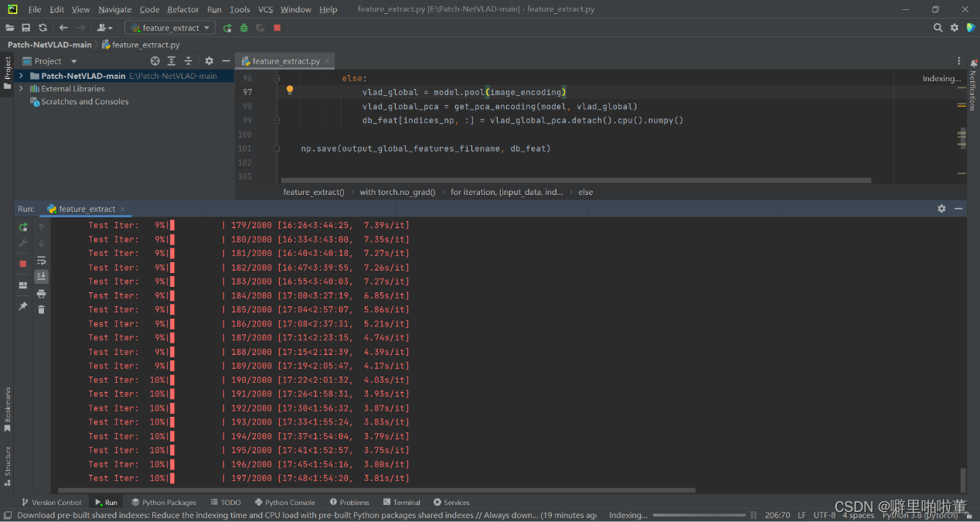980x522 pixels.
Task: Open Search Everywhere with the magnifier icon
Action: pos(937,27)
